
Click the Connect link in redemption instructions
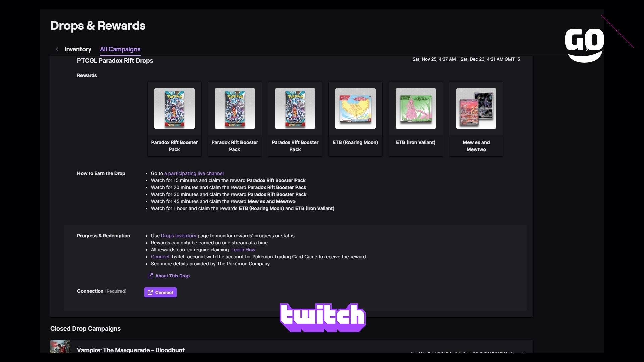(160, 257)
